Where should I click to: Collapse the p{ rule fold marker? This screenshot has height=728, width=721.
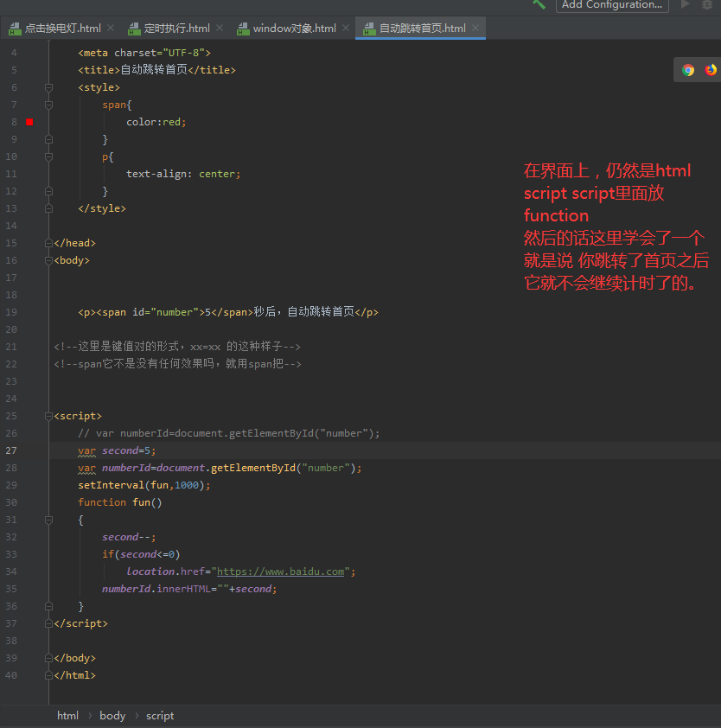(48, 157)
